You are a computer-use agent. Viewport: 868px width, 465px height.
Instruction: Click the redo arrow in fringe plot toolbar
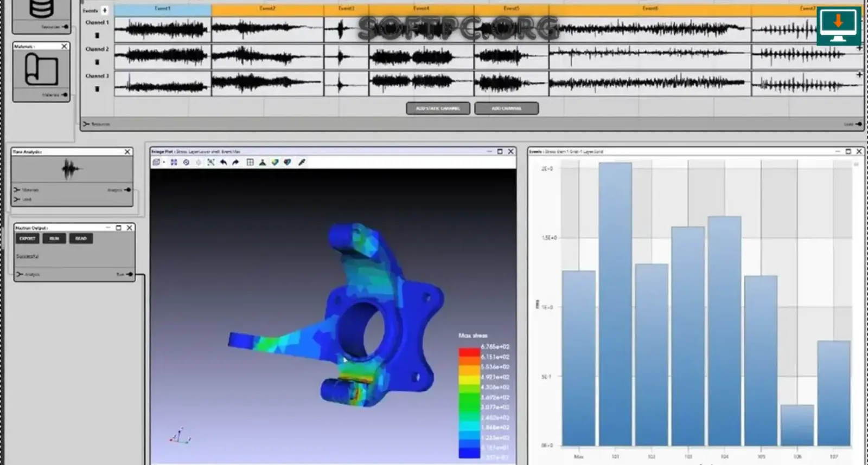click(235, 162)
